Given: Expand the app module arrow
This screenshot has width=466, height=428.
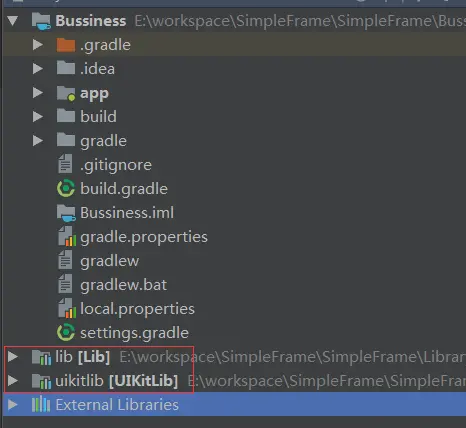Looking at the screenshot, I should coord(38,93).
